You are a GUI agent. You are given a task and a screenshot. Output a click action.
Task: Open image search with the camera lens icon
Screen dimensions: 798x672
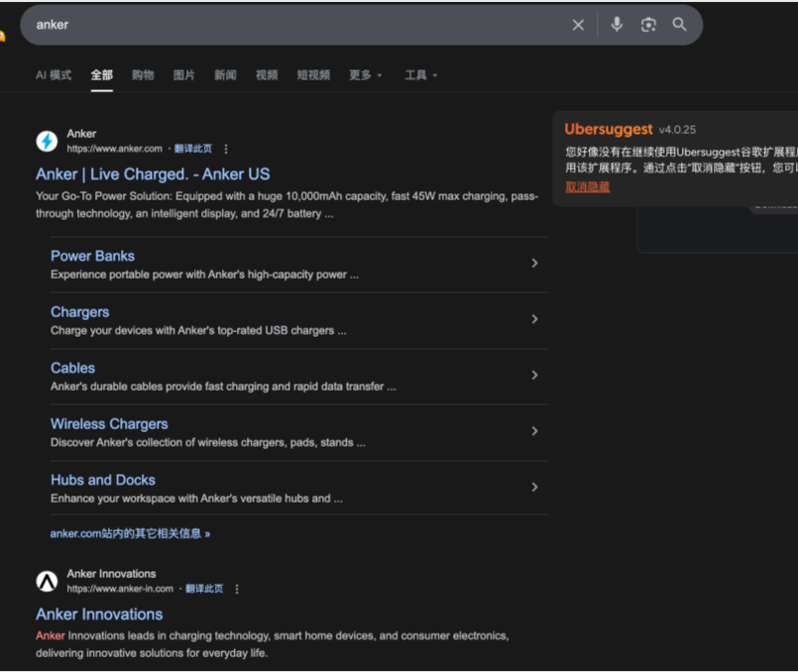click(648, 25)
